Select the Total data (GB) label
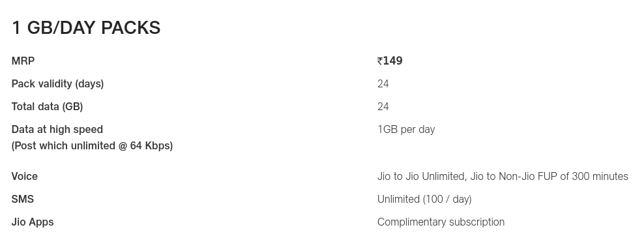 point(47,107)
